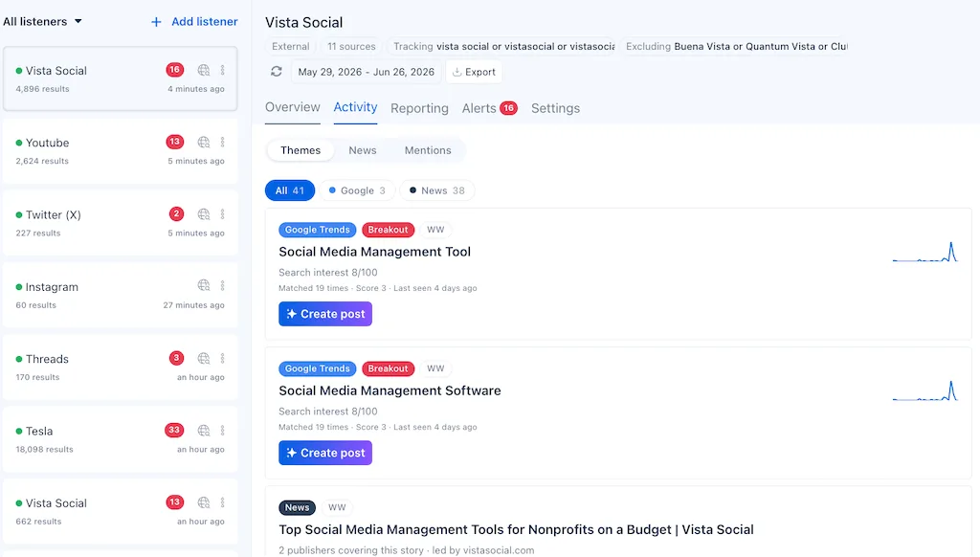Click red 33 badge on Tesla listener
980x557 pixels.
(x=174, y=430)
